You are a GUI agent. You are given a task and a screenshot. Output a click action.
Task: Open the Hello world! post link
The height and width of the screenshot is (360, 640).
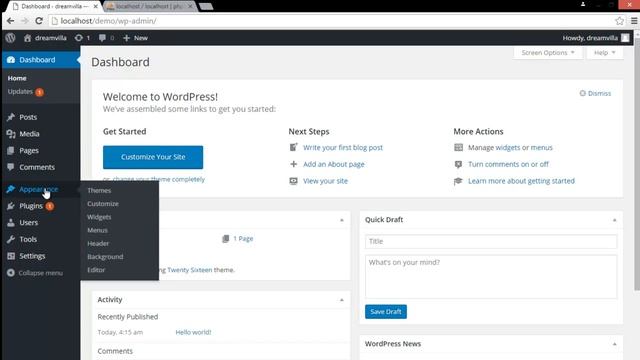[x=193, y=332]
